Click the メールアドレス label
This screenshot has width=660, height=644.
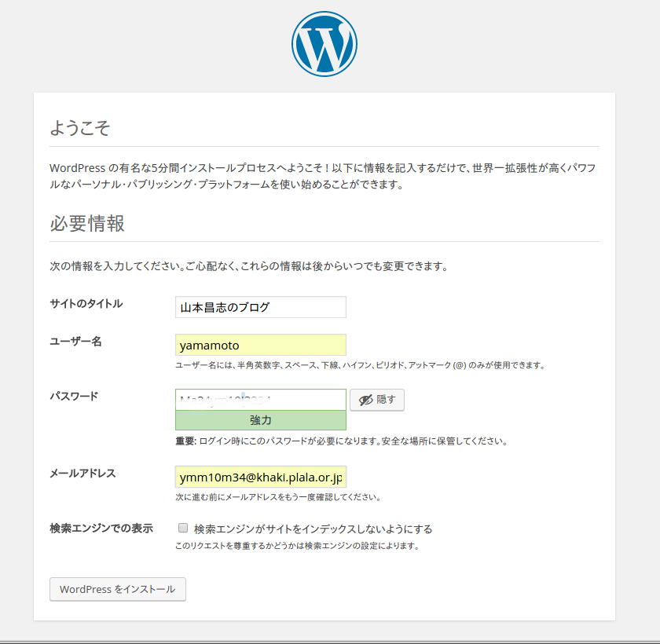[x=82, y=474]
